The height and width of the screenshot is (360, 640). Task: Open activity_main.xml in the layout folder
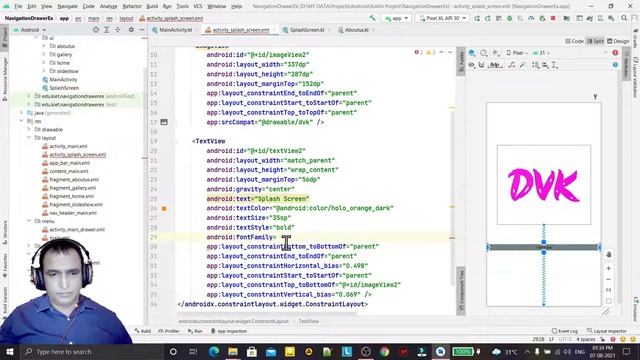click(x=68, y=146)
